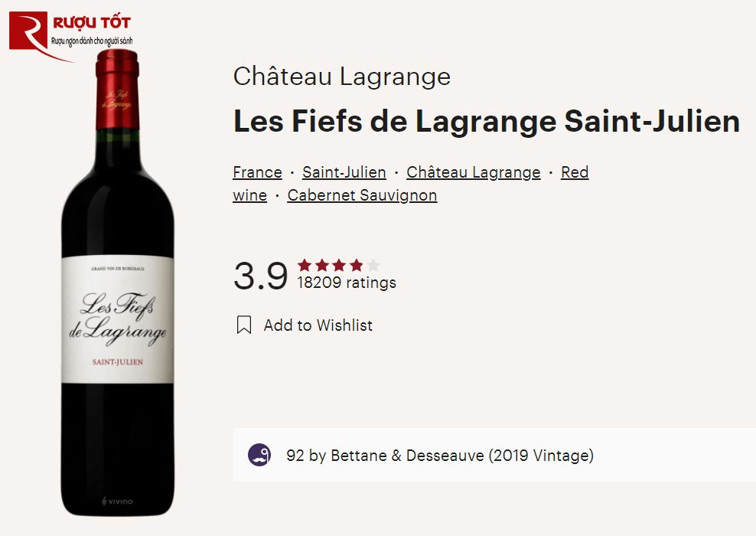Open the Red wine link
This screenshot has width=756, height=536.
pos(575,172)
